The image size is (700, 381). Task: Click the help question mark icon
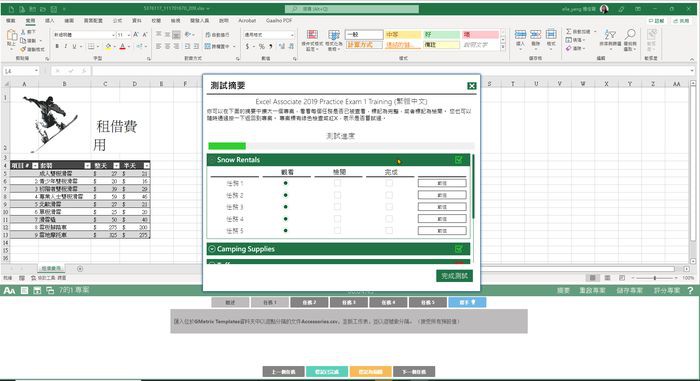(690, 290)
